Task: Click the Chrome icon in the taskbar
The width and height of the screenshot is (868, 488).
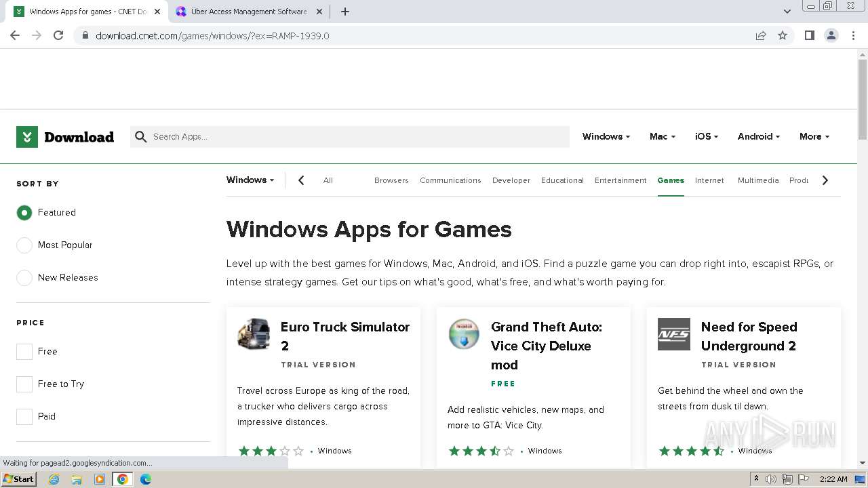Action: pos(123,479)
